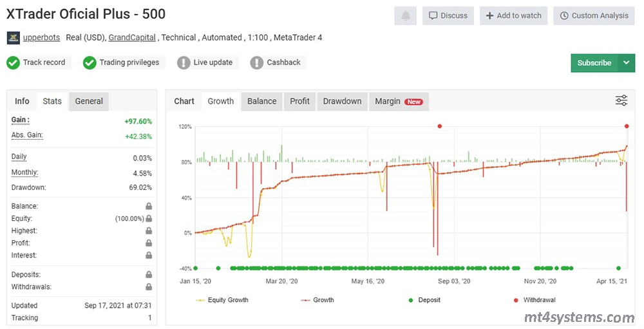
Task: Click the Interest lock icon
Action: click(149, 256)
